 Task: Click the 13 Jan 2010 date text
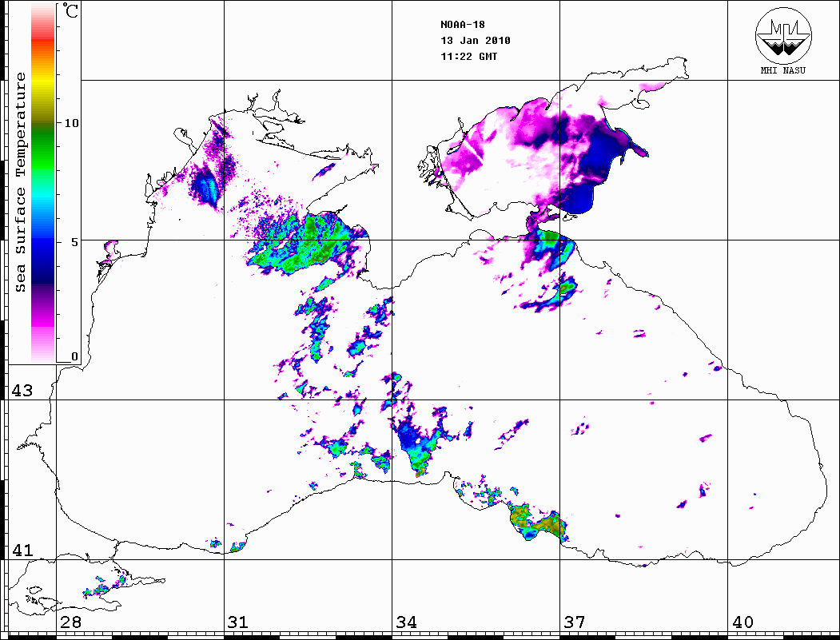click(x=475, y=41)
